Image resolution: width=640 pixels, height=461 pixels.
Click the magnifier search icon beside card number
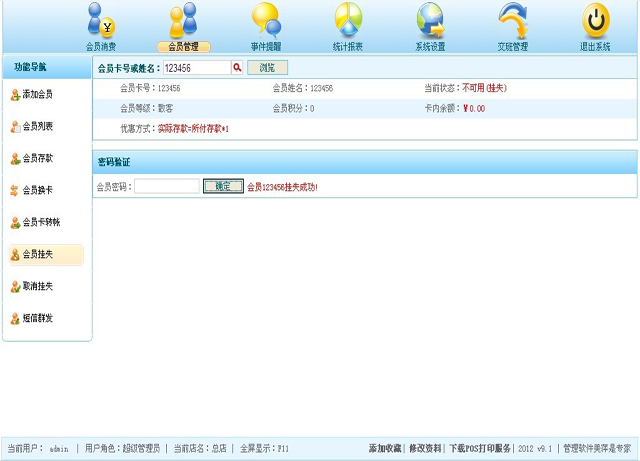238,68
